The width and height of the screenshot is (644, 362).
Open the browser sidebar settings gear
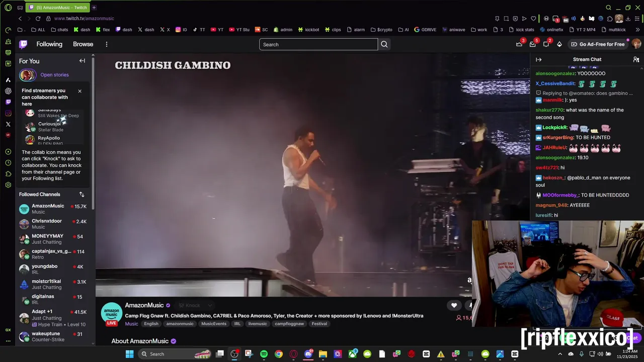(8, 185)
